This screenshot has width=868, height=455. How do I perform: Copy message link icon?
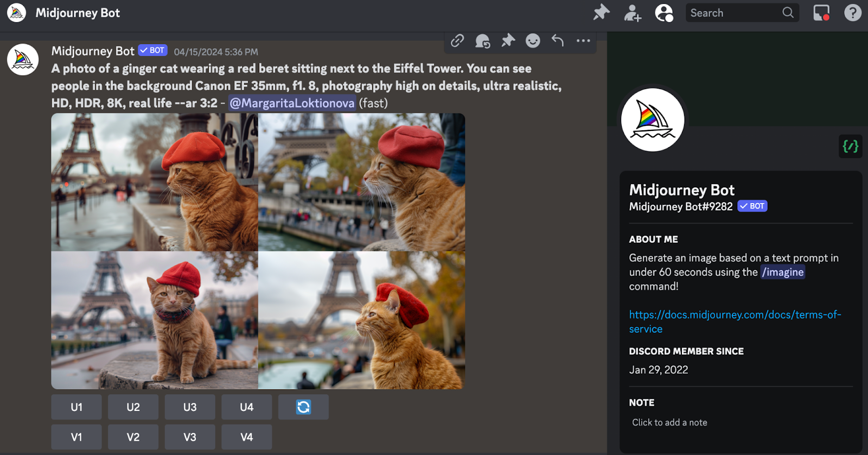457,41
